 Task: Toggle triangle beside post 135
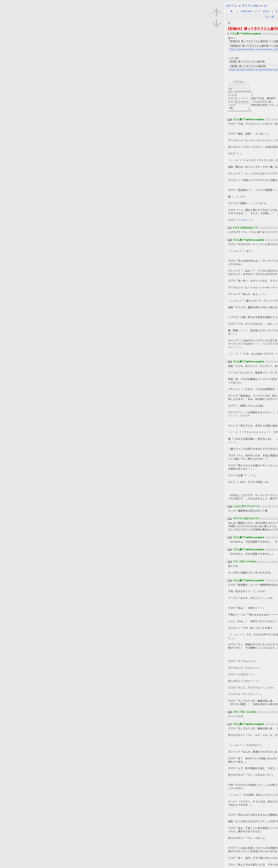[x=226, y=581]
